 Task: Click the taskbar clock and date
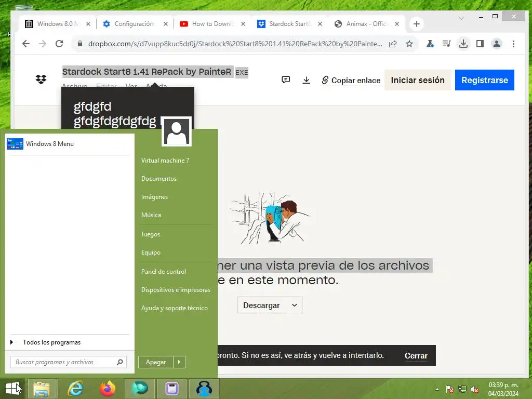pos(503,389)
